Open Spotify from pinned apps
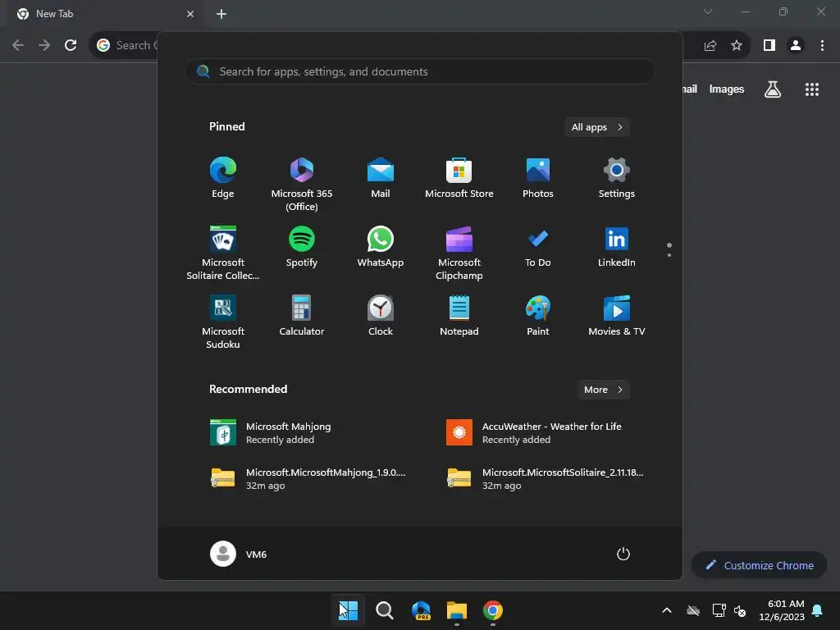The image size is (840, 630). pyautogui.click(x=302, y=246)
